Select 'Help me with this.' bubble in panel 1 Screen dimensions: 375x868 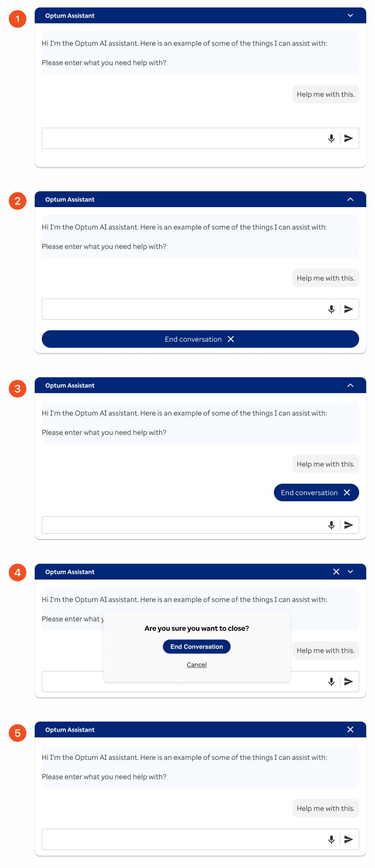325,94
